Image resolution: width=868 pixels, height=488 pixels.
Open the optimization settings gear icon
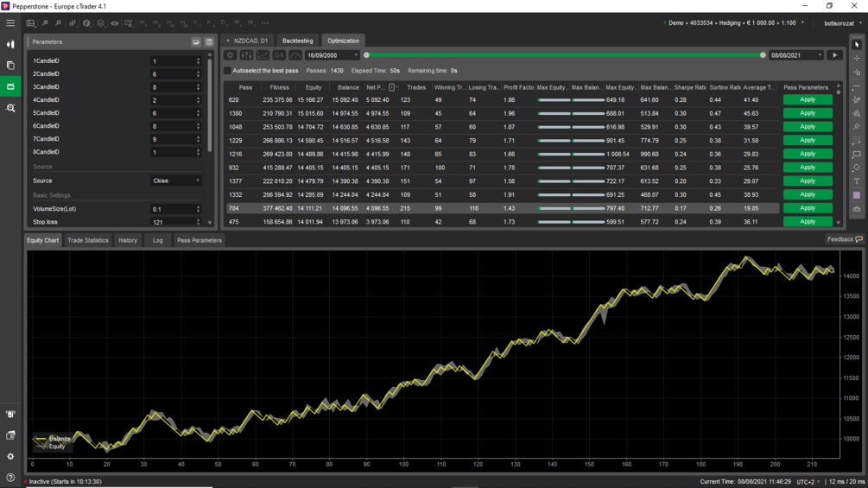231,55
